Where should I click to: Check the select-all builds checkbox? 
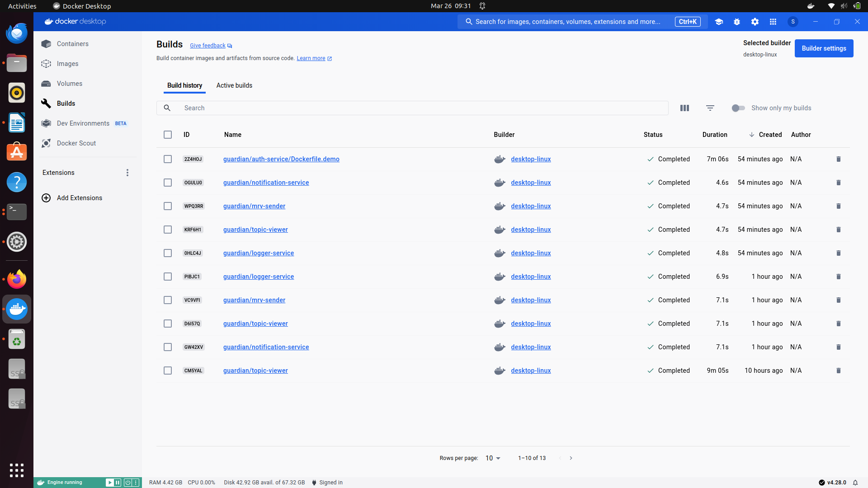coord(168,135)
